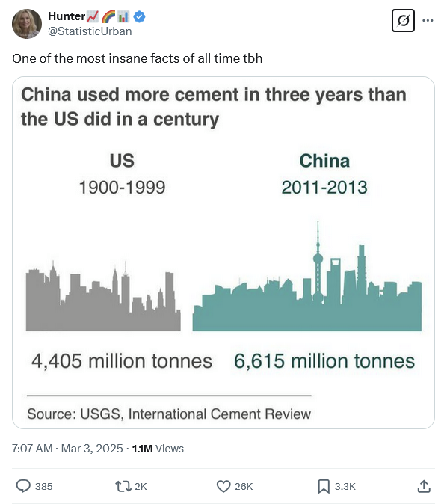Click the tweet text about insane facts

[138, 58]
